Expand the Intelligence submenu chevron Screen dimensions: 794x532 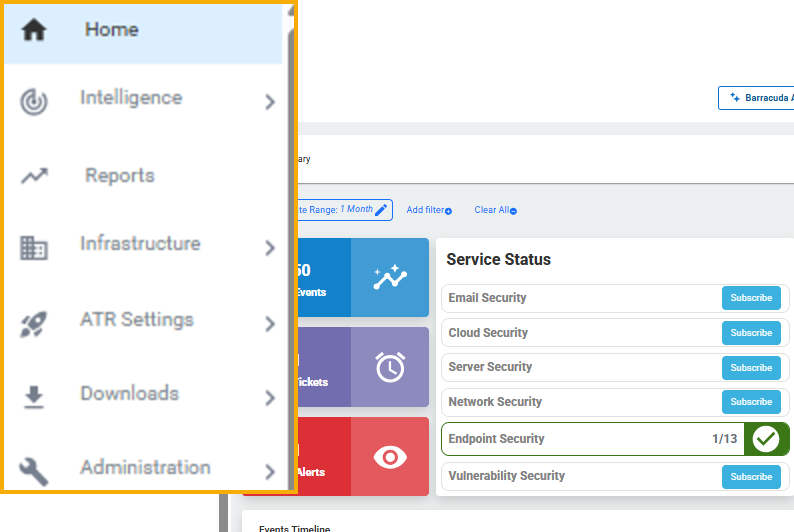(270, 101)
